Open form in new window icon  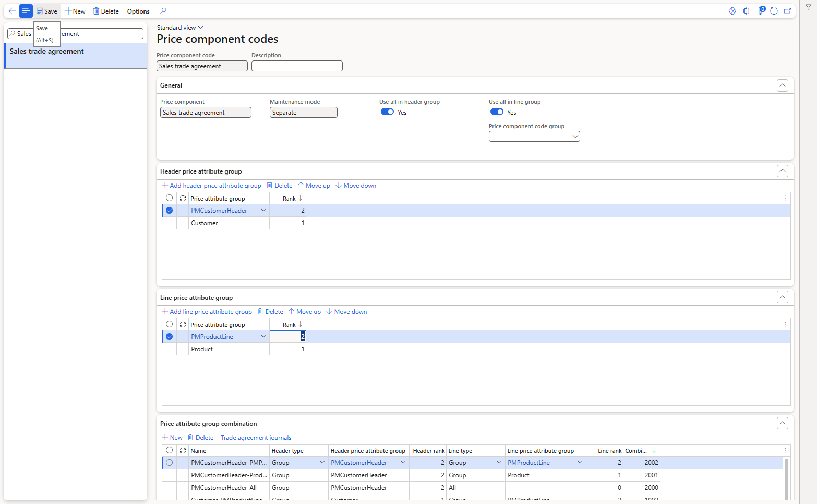point(787,11)
